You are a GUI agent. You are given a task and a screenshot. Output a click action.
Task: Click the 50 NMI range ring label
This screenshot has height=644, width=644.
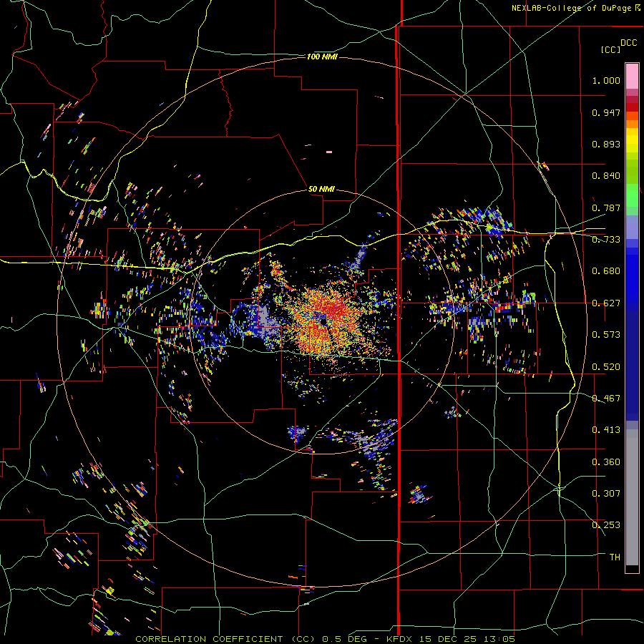coord(321,189)
